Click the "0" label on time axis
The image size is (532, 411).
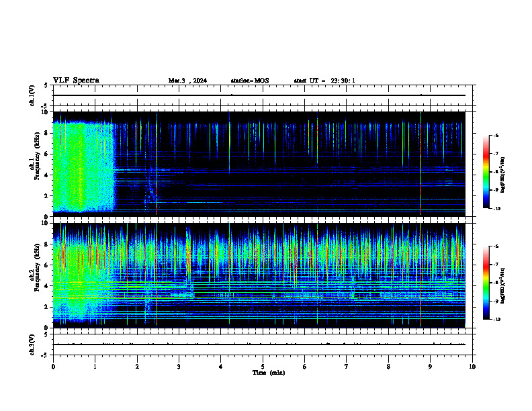pyautogui.click(x=53, y=367)
